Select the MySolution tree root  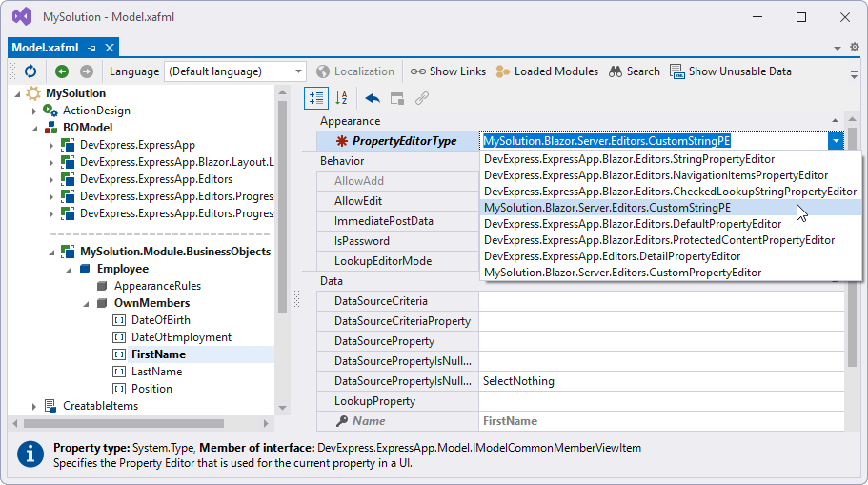point(76,93)
